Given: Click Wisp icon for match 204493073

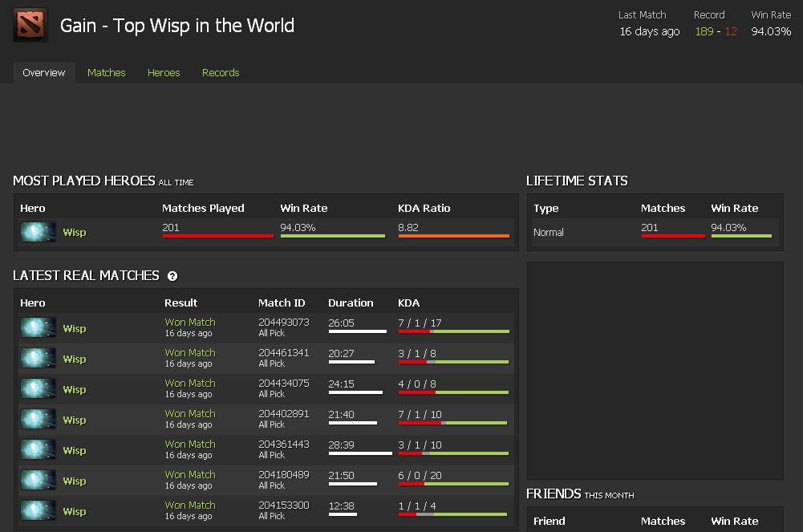Looking at the screenshot, I should pos(38,328).
